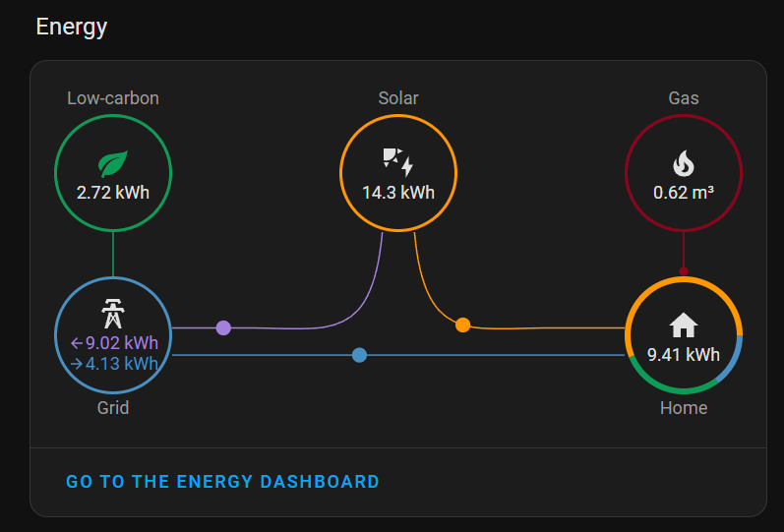Viewport: 784px width, 532px height.
Task: Click the Low-carbon label text
Action: coord(113,98)
